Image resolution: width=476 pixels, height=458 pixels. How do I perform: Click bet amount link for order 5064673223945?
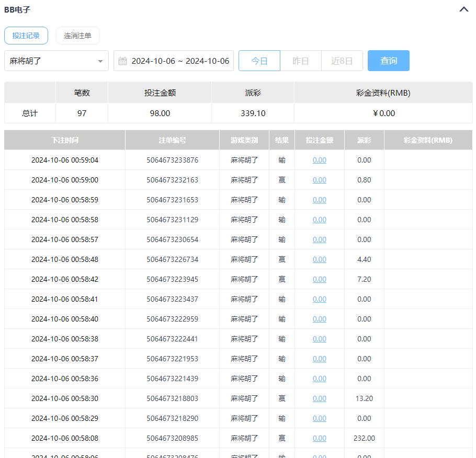[319, 279]
